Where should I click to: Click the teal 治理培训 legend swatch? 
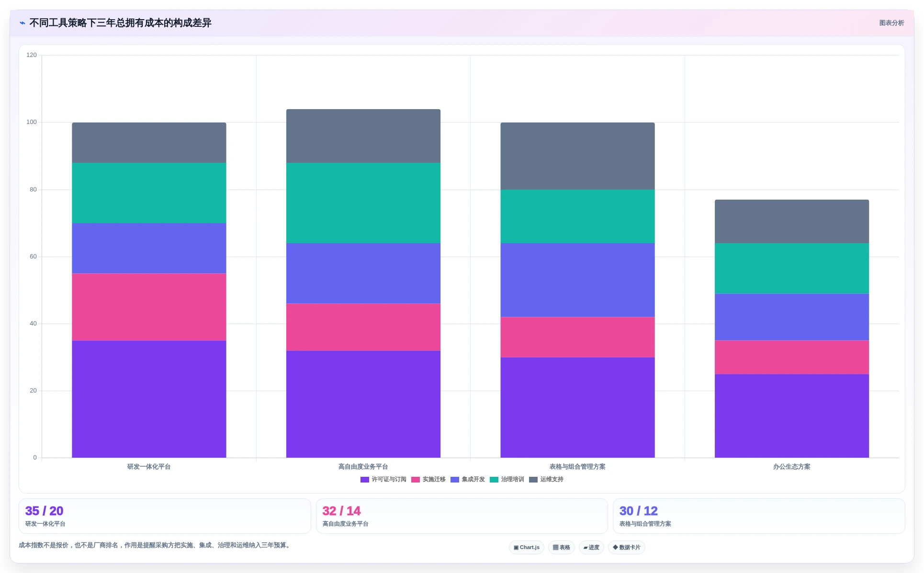click(x=494, y=480)
